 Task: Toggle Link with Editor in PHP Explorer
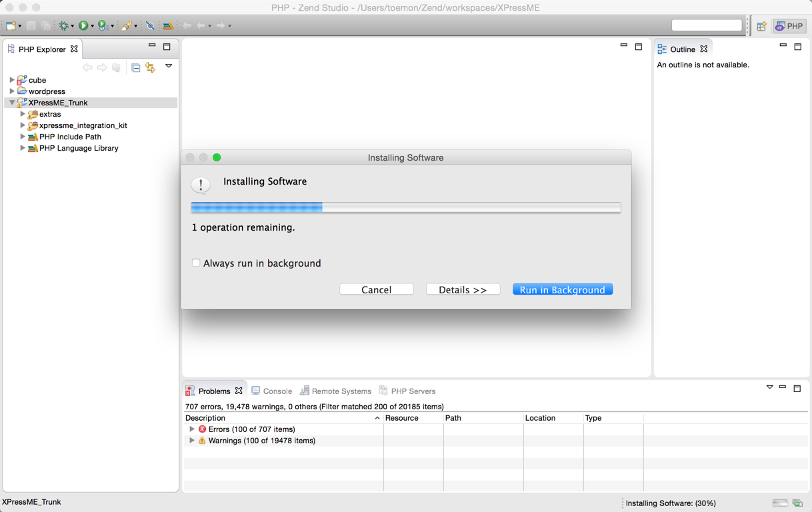point(151,68)
